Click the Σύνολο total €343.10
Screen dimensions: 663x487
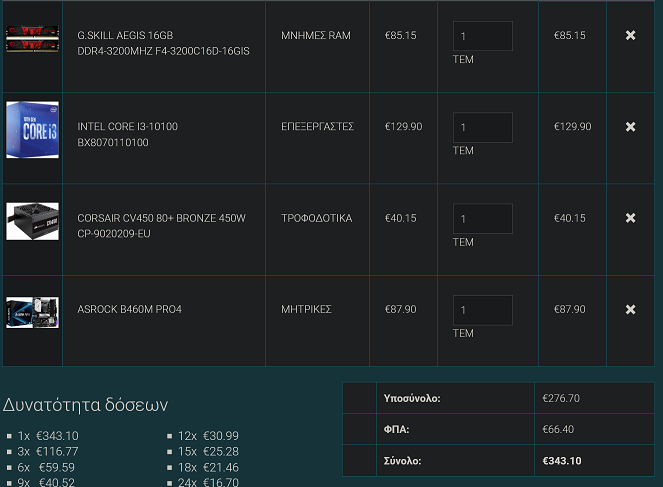pyautogui.click(x=562, y=461)
